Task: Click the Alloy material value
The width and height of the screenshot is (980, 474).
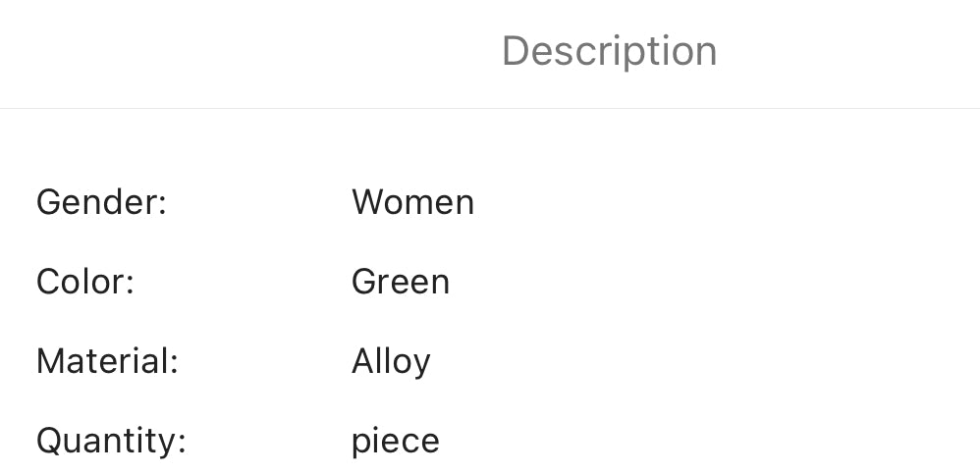Action: 391,361
